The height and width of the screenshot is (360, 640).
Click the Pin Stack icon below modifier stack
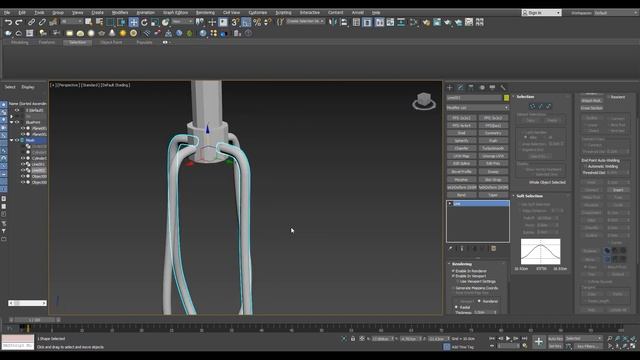tap(450, 249)
